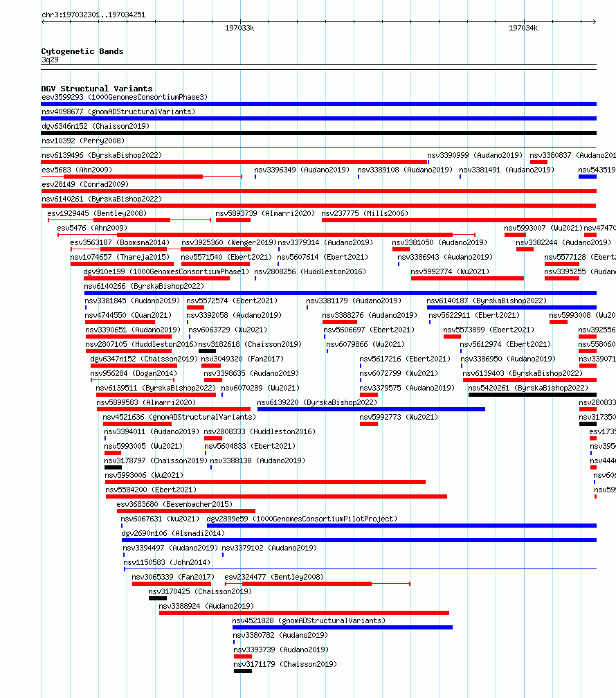
Task: Select nsv2808333 Huddleston2016 label
Action: [260, 431]
